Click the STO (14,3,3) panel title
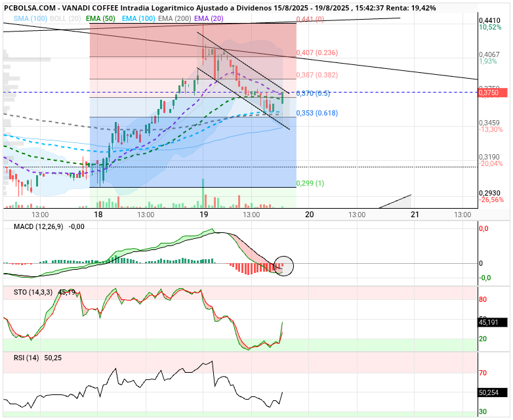Viewport: 513px width, 420px height. click(33, 292)
